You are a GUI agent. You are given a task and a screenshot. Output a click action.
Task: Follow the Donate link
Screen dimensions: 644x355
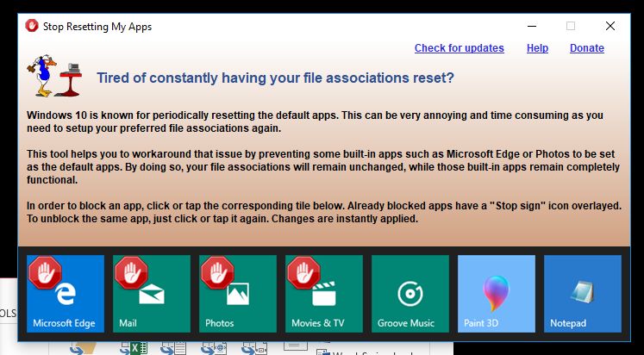[587, 48]
